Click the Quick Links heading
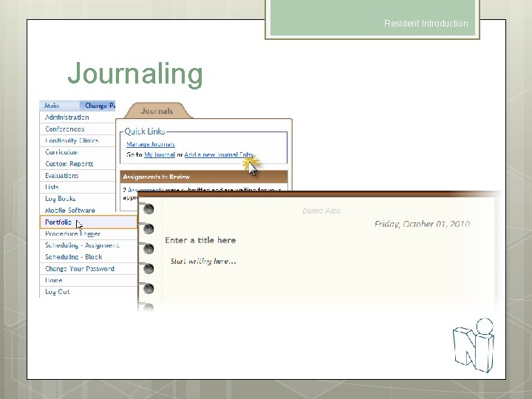This screenshot has width=532, height=399. pyautogui.click(x=145, y=132)
